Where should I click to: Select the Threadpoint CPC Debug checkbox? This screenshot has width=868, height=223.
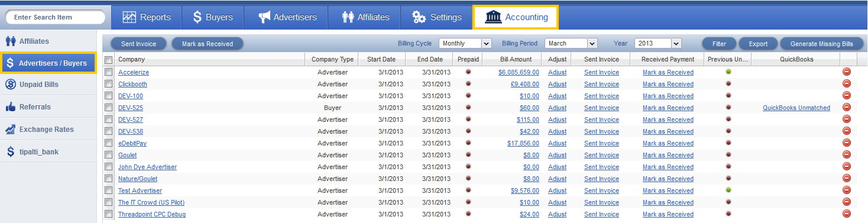pyautogui.click(x=108, y=214)
